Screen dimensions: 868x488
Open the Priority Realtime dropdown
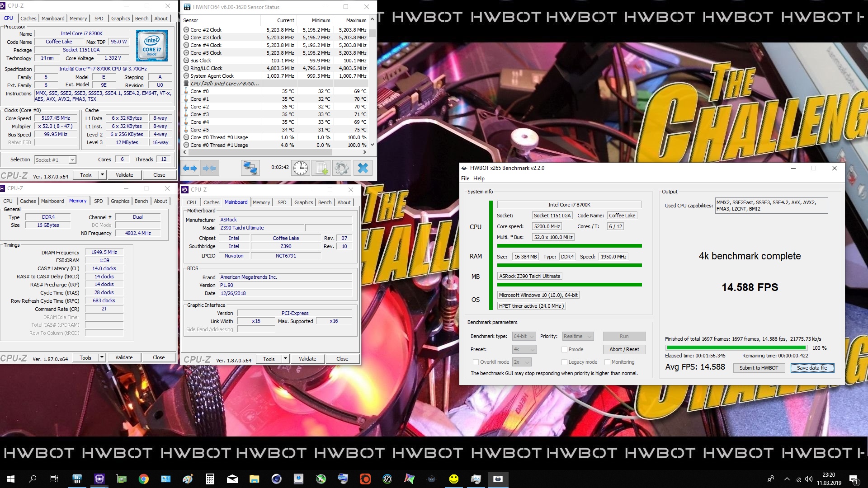click(578, 336)
